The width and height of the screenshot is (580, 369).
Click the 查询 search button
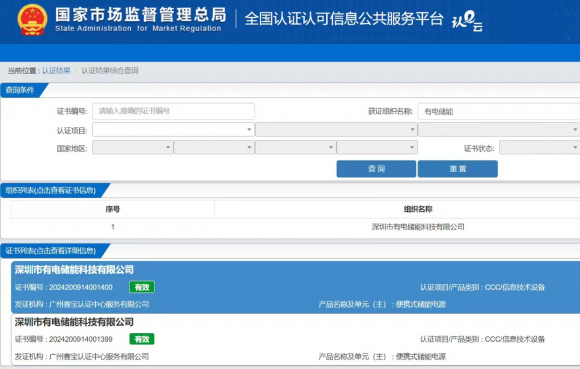(376, 169)
